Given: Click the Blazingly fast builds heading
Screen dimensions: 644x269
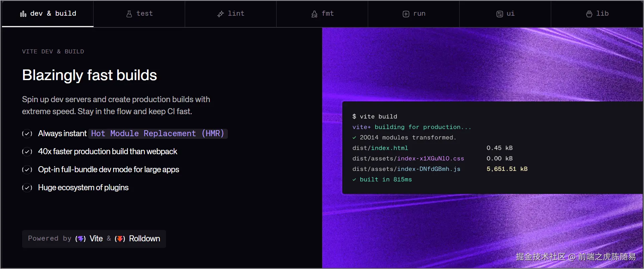Looking at the screenshot, I should (90, 75).
